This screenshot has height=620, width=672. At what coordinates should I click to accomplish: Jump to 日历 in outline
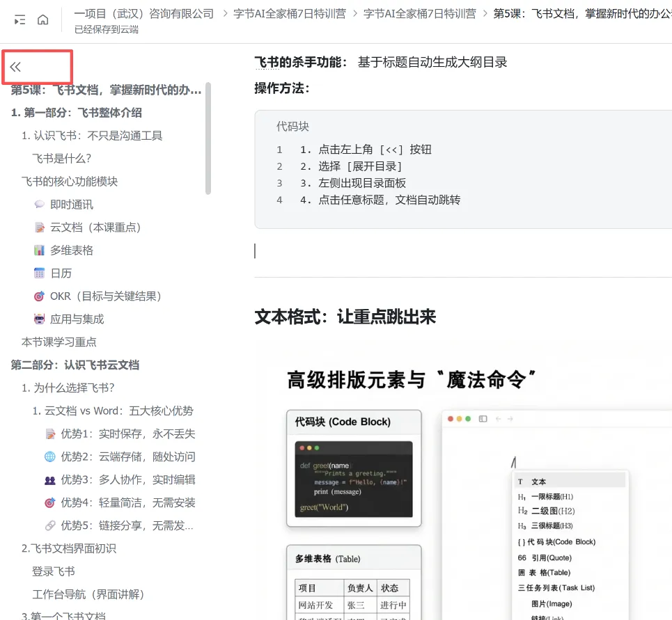pyautogui.click(x=61, y=273)
